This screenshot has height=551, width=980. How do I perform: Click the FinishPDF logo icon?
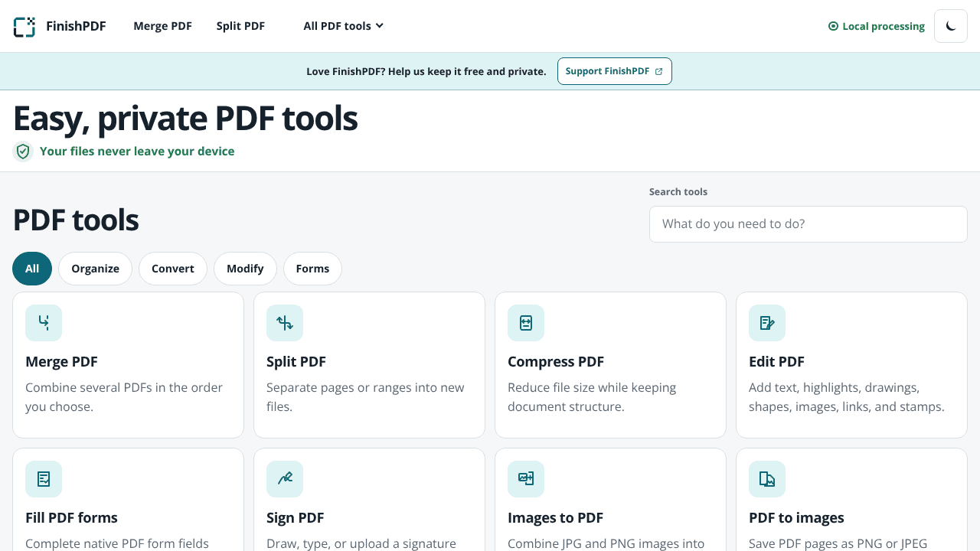coord(24,27)
